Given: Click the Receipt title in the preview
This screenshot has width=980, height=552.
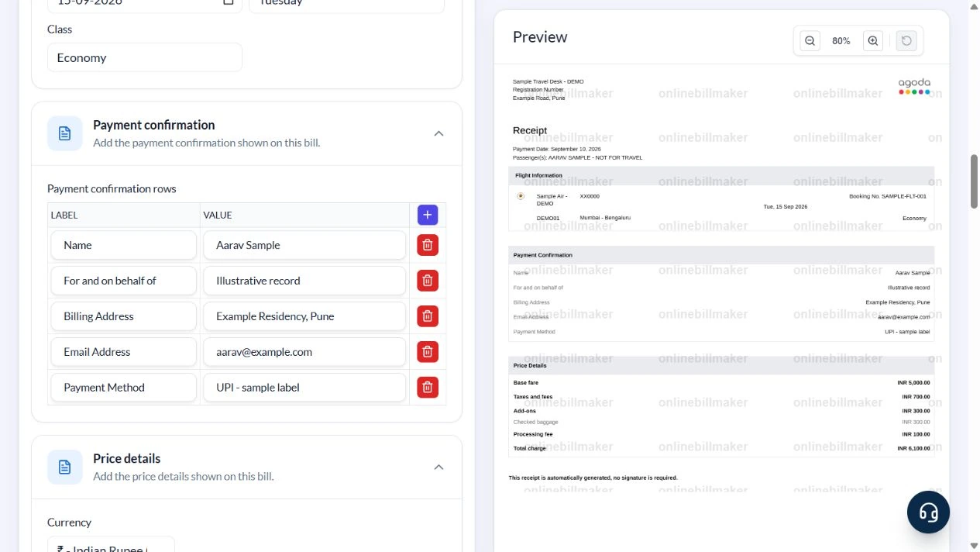Looking at the screenshot, I should click(x=530, y=130).
